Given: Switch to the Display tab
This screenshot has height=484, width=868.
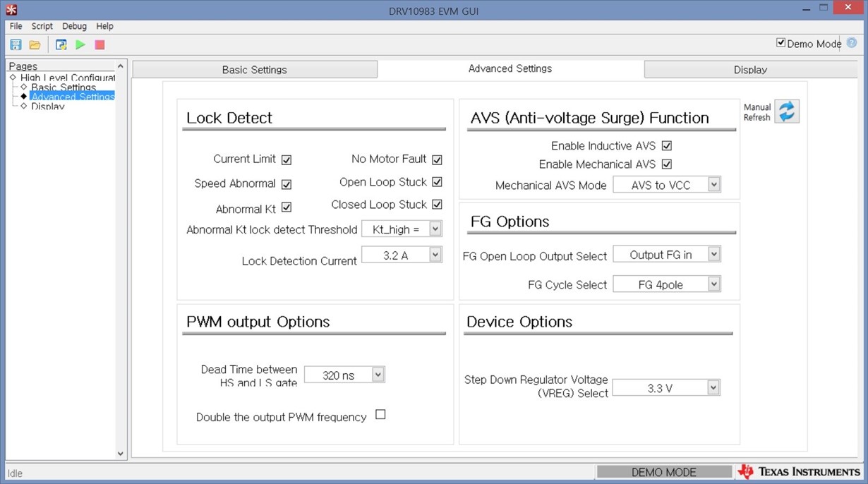Looking at the screenshot, I should (750, 69).
